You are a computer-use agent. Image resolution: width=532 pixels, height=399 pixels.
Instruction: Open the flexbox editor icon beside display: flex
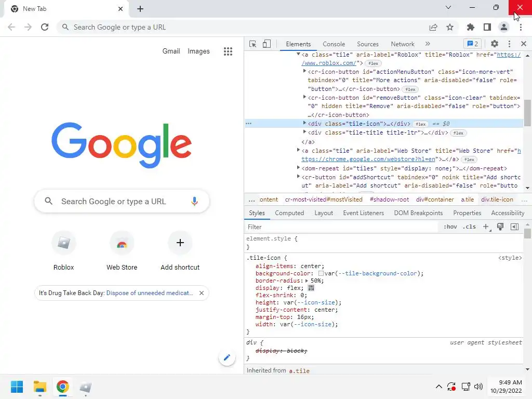[311, 288]
